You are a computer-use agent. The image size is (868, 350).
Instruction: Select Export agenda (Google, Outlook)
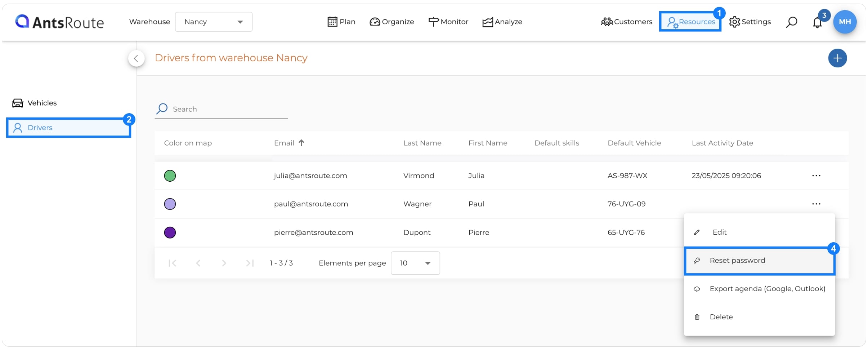[x=759, y=289]
